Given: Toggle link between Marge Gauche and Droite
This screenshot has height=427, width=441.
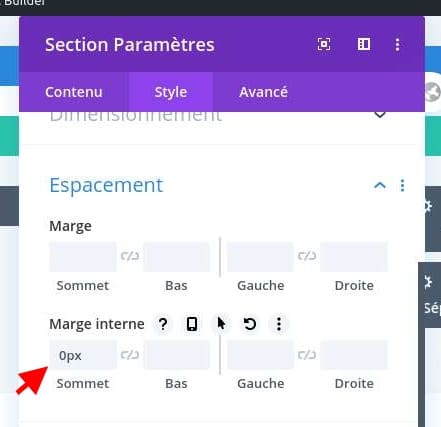Looking at the screenshot, I should (307, 256).
